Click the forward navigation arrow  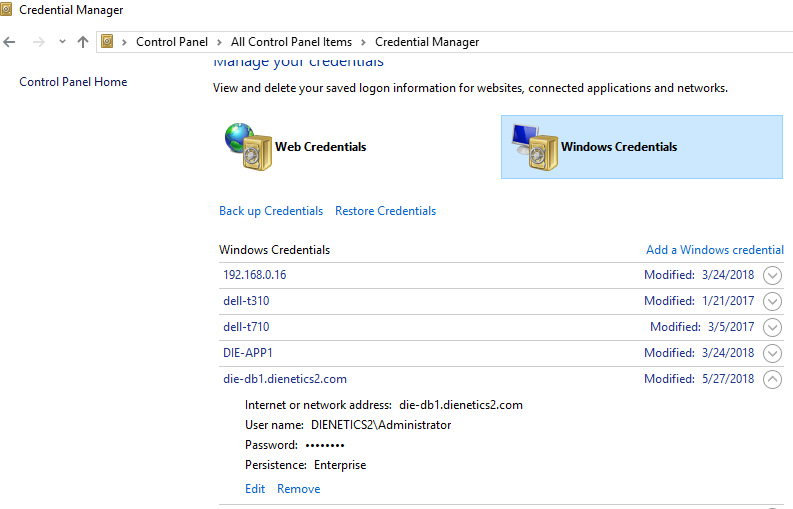pyautogui.click(x=38, y=42)
